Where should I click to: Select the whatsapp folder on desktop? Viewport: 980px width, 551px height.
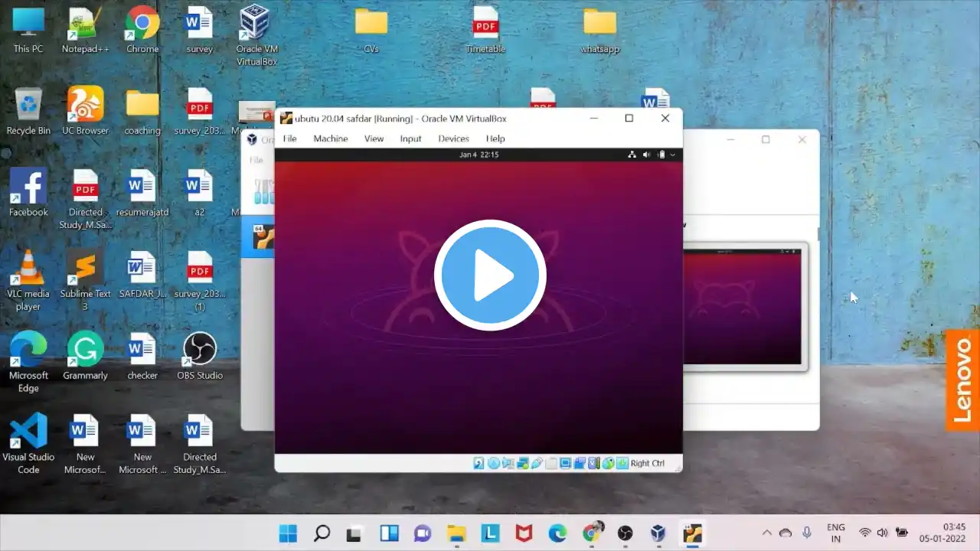tap(600, 31)
